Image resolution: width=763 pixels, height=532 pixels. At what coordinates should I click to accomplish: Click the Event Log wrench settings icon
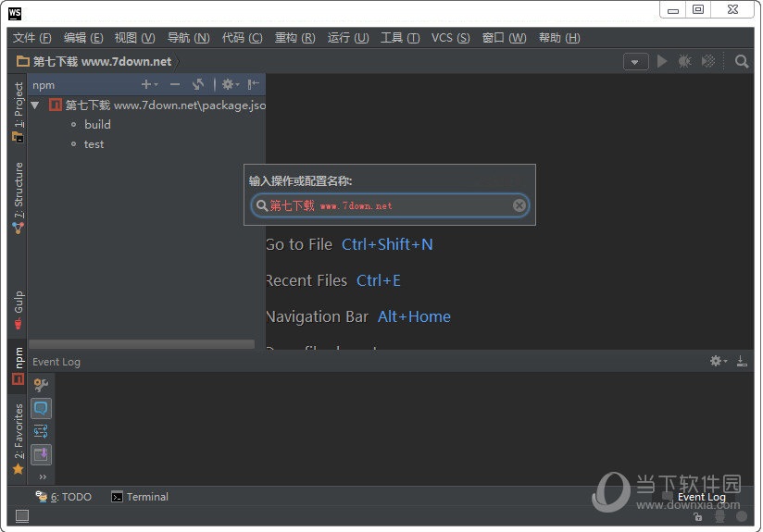(41, 385)
